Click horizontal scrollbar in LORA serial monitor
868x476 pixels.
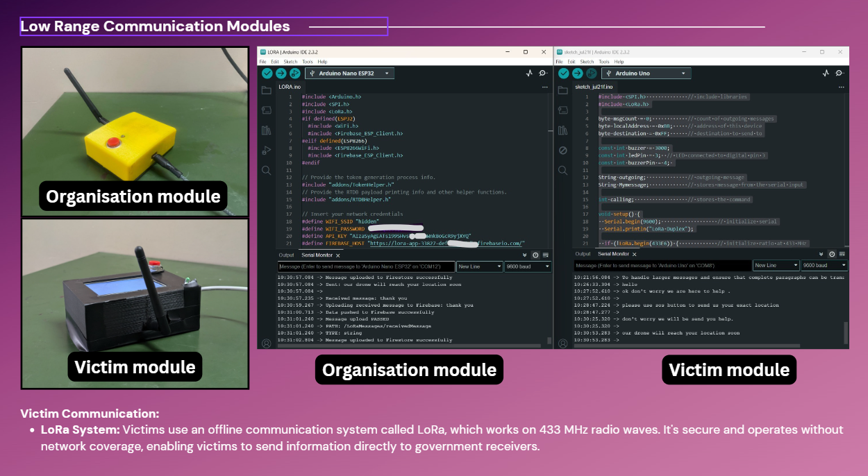pyautogui.click(x=410, y=346)
